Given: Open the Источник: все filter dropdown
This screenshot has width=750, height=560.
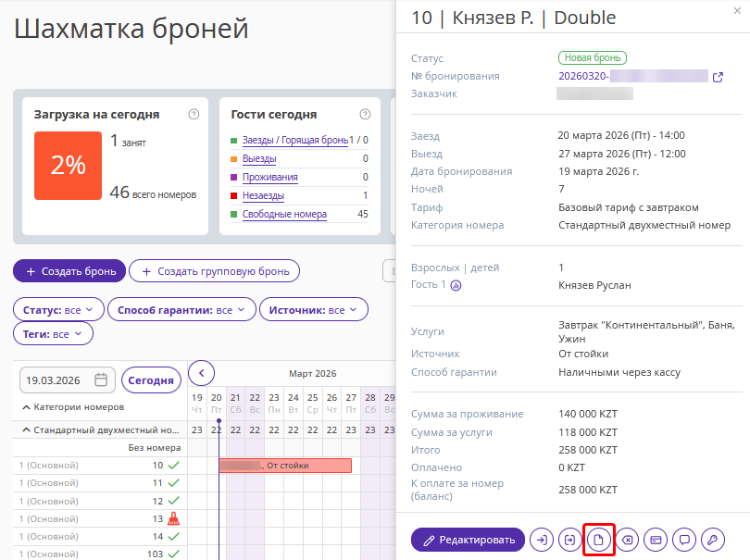Looking at the screenshot, I should point(313,310).
